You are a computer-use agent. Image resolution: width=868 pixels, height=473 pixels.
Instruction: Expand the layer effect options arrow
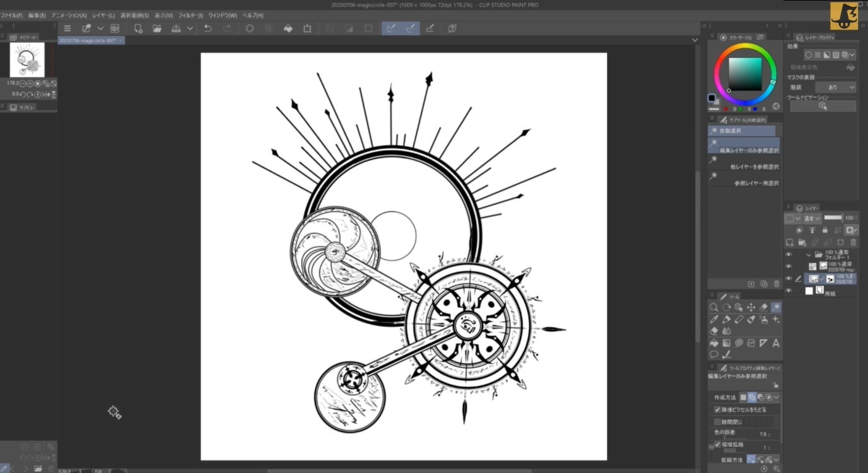click(852, 55)
